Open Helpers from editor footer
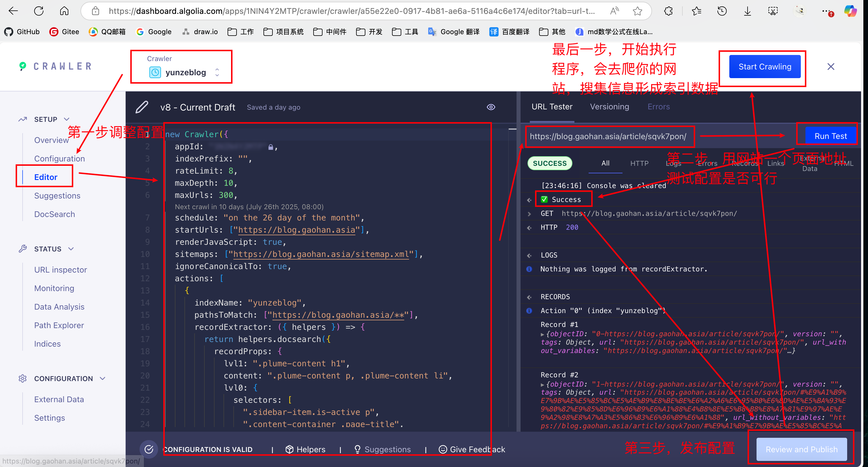 click(x=305, y=449)
